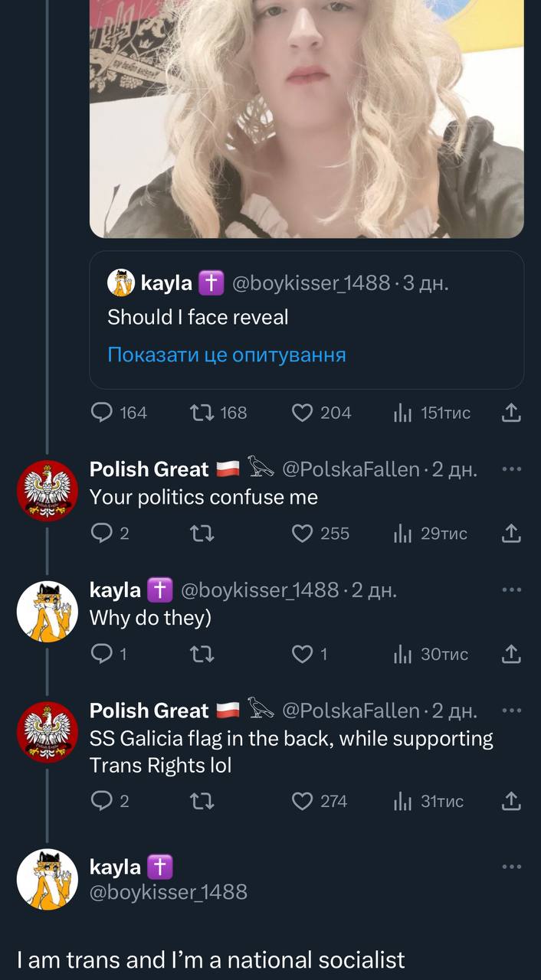Open more options on the 'SS Galicia flag' reply
541x980 pixels.
click(511, 710)
